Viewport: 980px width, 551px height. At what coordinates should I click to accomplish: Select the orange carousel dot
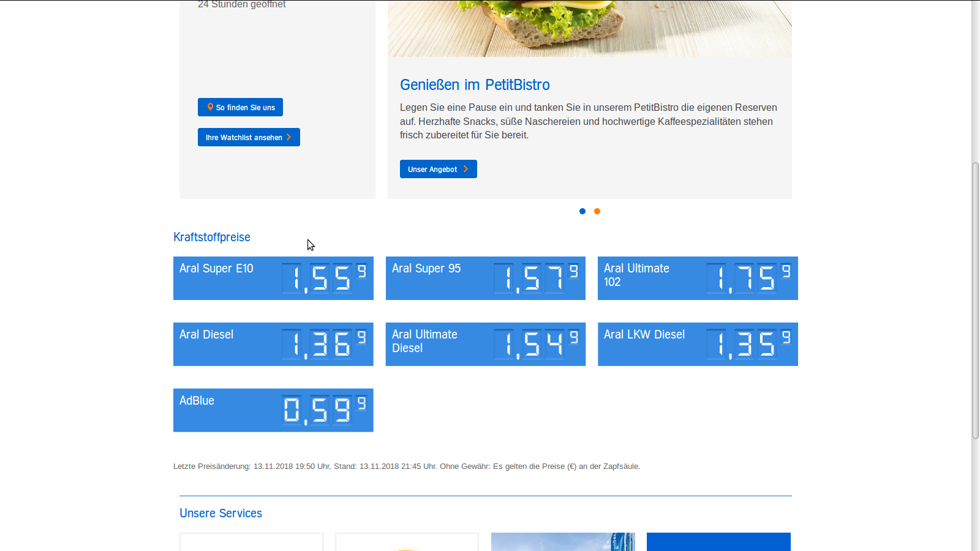coord(597,211)
